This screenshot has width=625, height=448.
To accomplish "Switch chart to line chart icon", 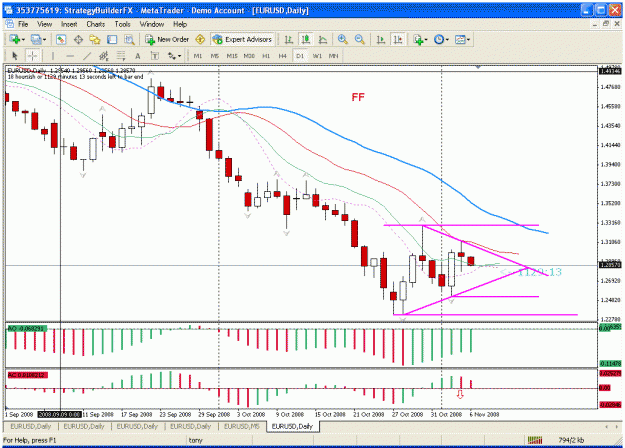I will [323, 39].
